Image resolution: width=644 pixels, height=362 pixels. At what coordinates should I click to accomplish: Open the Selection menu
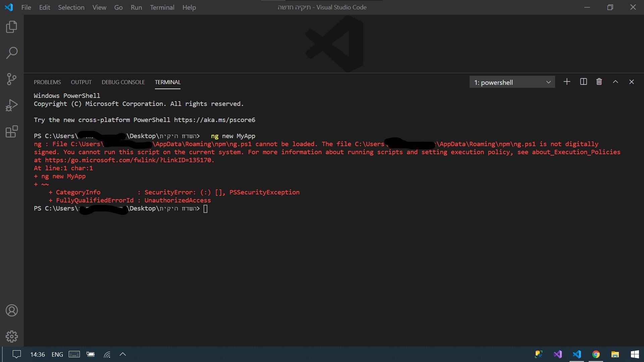(x=71, y=7)
